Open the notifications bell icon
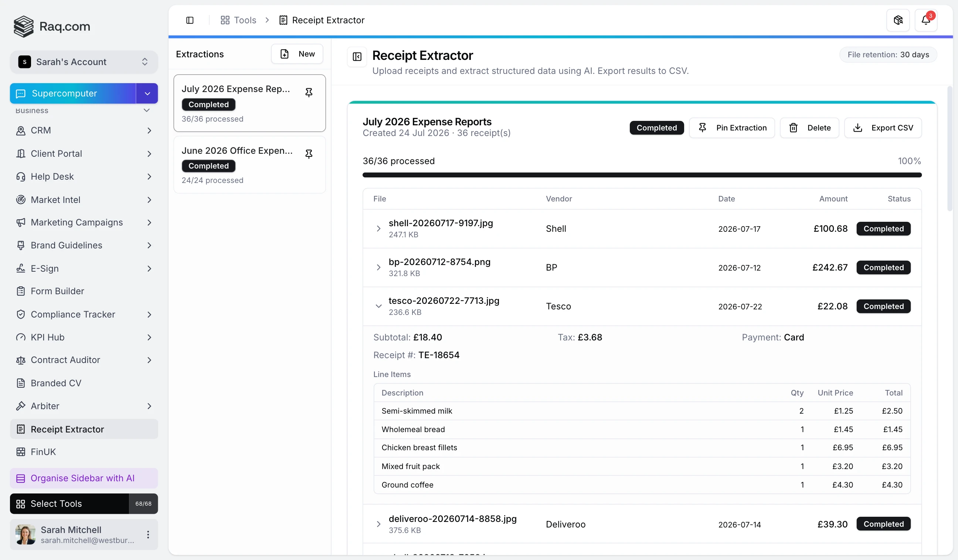 click(x=925, y=20)
